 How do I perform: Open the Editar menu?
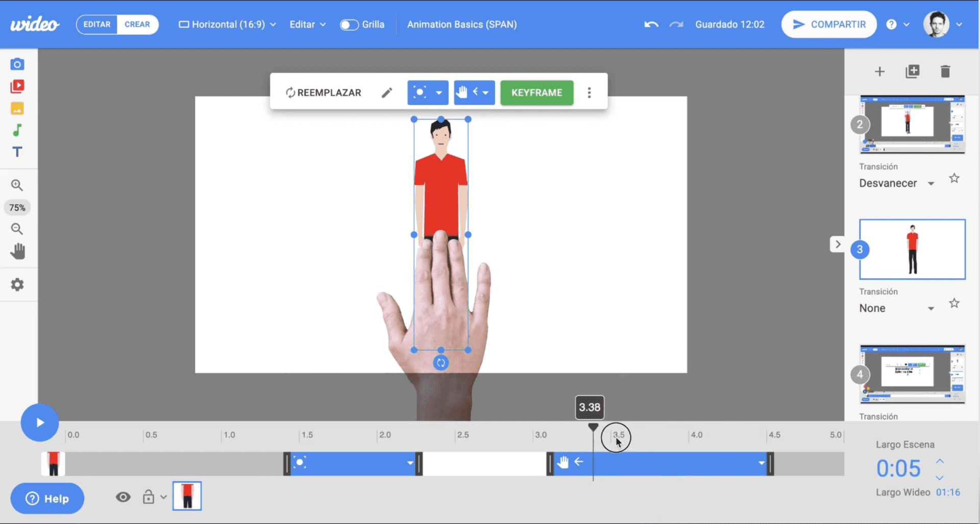tap(307, 24)
